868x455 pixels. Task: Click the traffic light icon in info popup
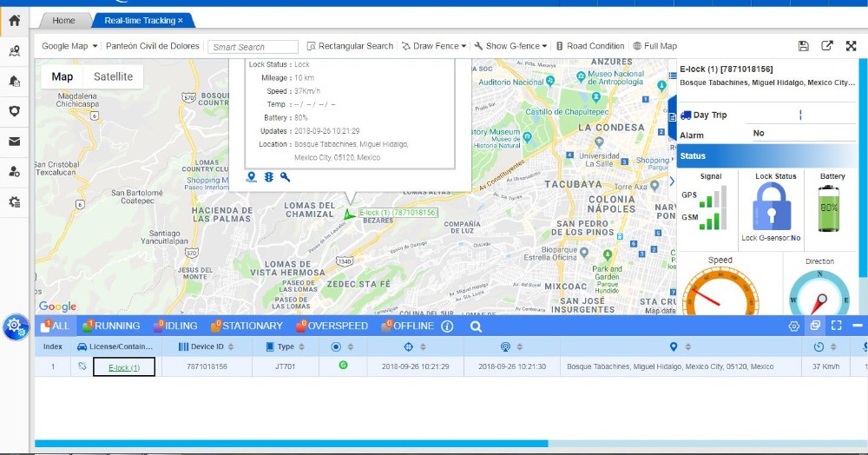(x=268, y=177)
